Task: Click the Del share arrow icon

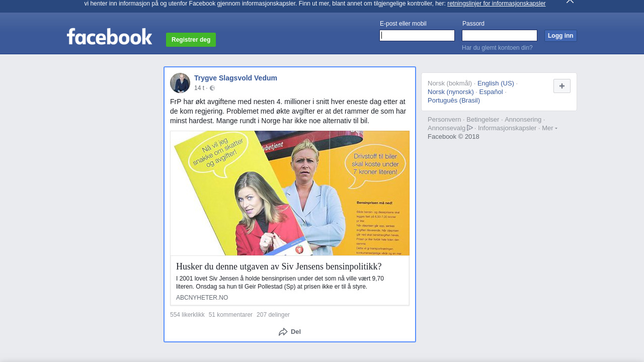Action: tap(283, 332)
